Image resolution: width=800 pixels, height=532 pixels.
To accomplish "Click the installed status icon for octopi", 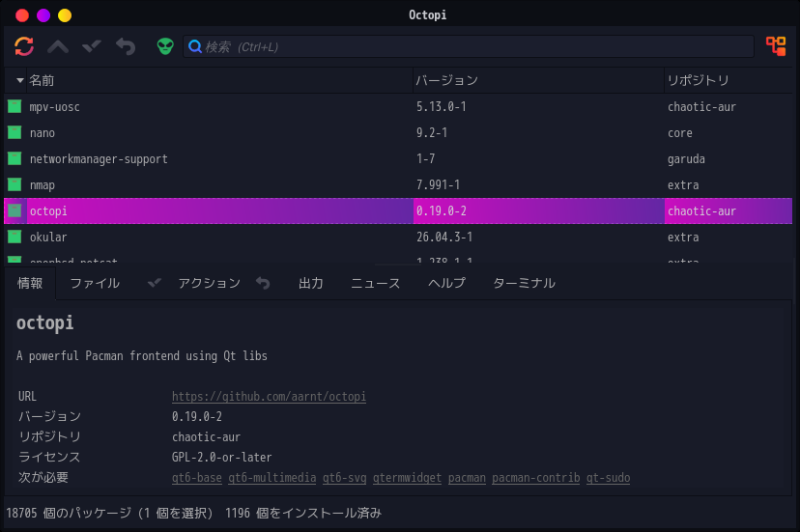I will tap(14, 210).
